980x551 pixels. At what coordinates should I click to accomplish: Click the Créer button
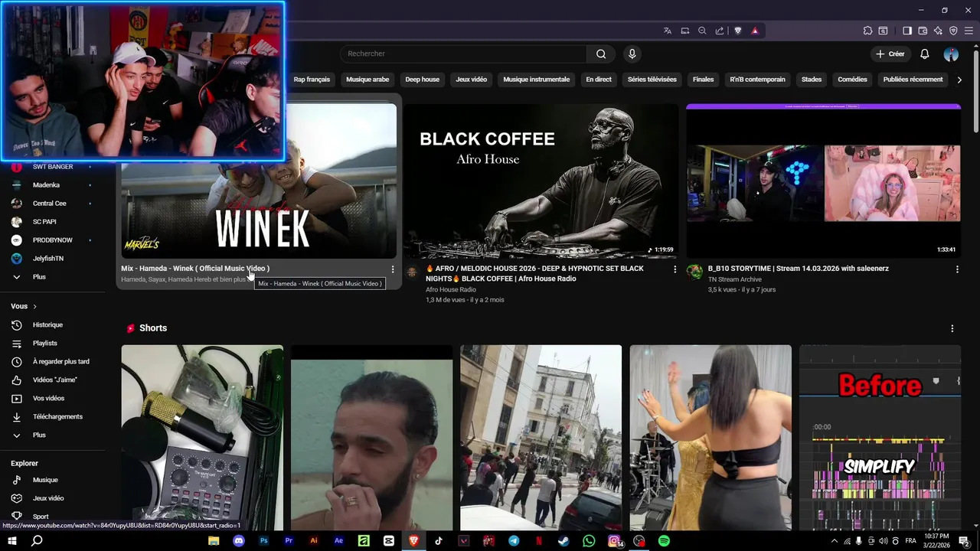[890, 54]
